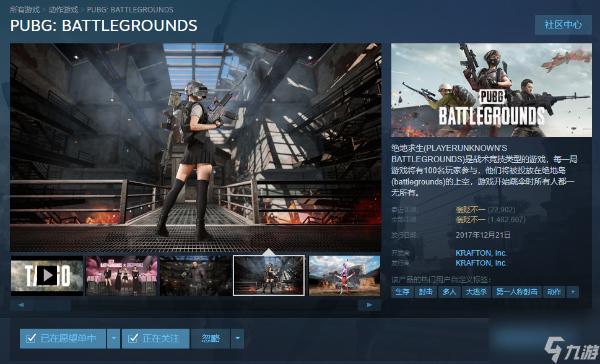Open all reviews 褒贬不一 (1,482,607)

point(490,220)
